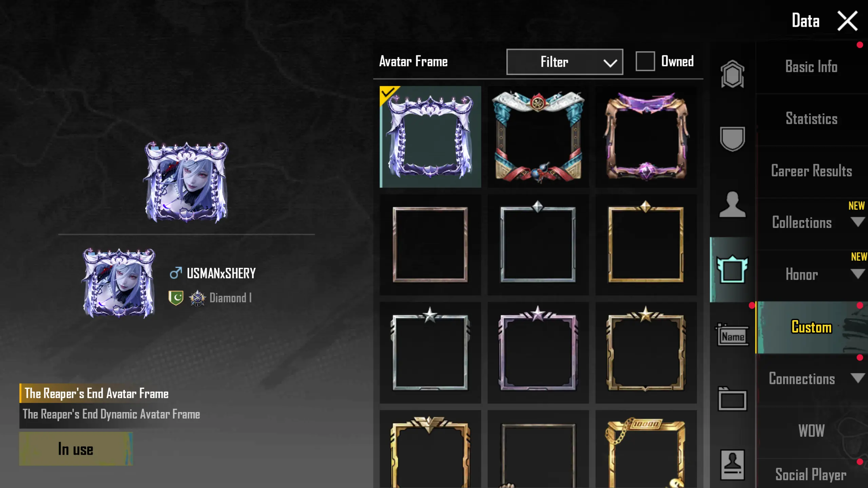Open the Name card icon

tap(732, 335)
